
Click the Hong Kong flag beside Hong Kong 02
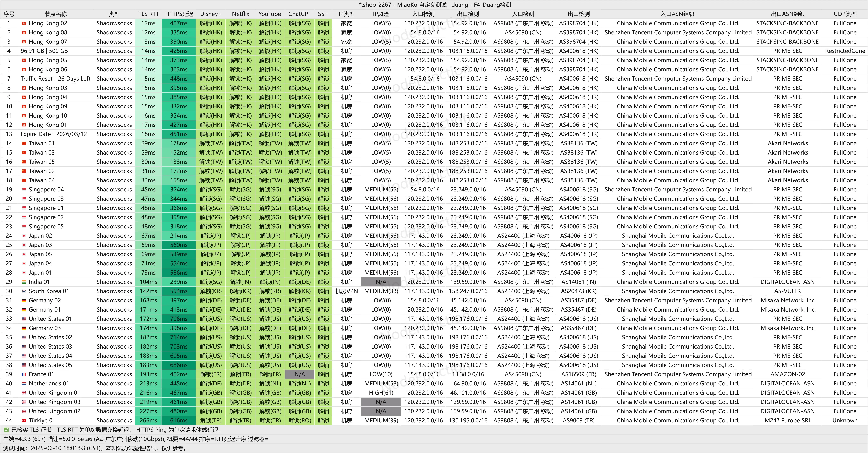24,23
